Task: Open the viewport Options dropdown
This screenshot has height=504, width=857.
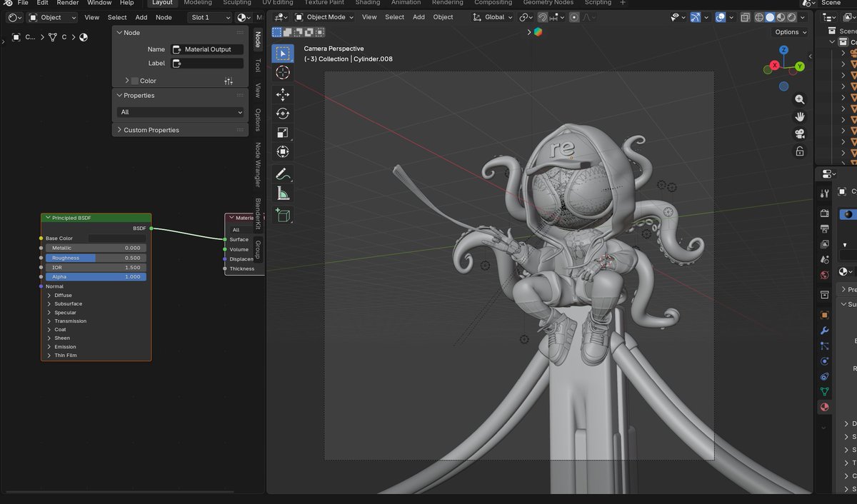Action: [791, 32]
